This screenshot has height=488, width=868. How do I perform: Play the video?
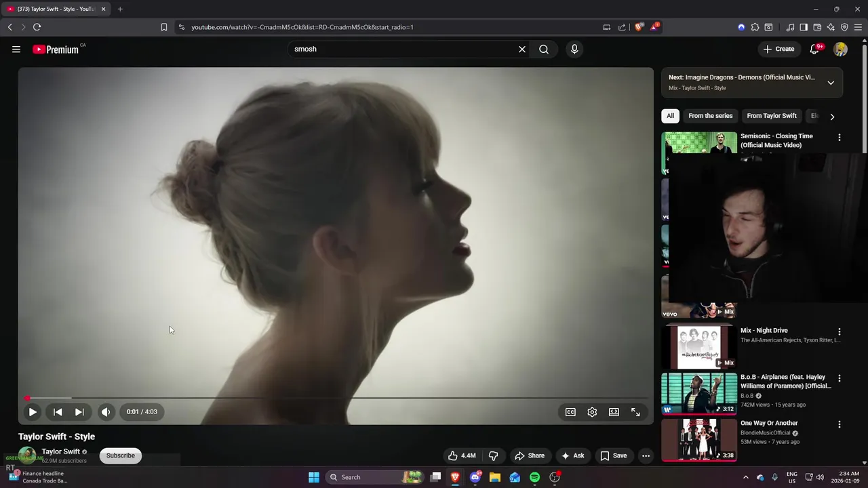pyautogui.click(x=33, y=411)
